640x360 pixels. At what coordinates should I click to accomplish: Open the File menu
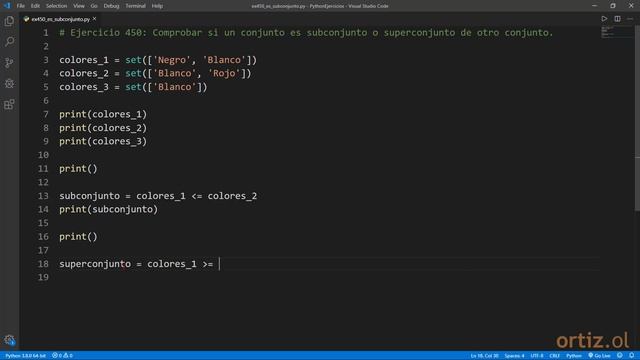(20, 6)
